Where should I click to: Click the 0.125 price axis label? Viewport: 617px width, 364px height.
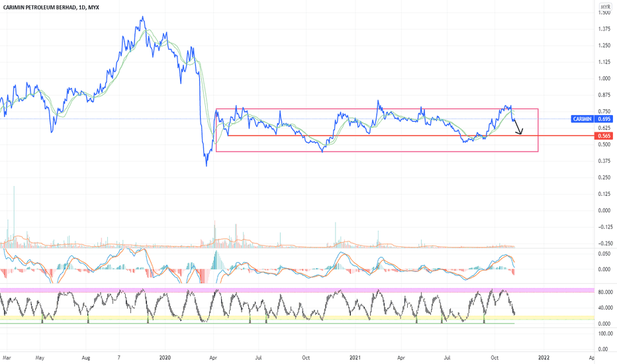click(604, 194)
